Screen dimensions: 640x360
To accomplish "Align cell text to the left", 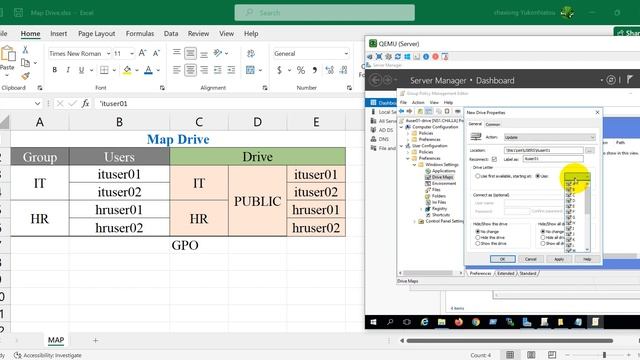I will 176,70.
